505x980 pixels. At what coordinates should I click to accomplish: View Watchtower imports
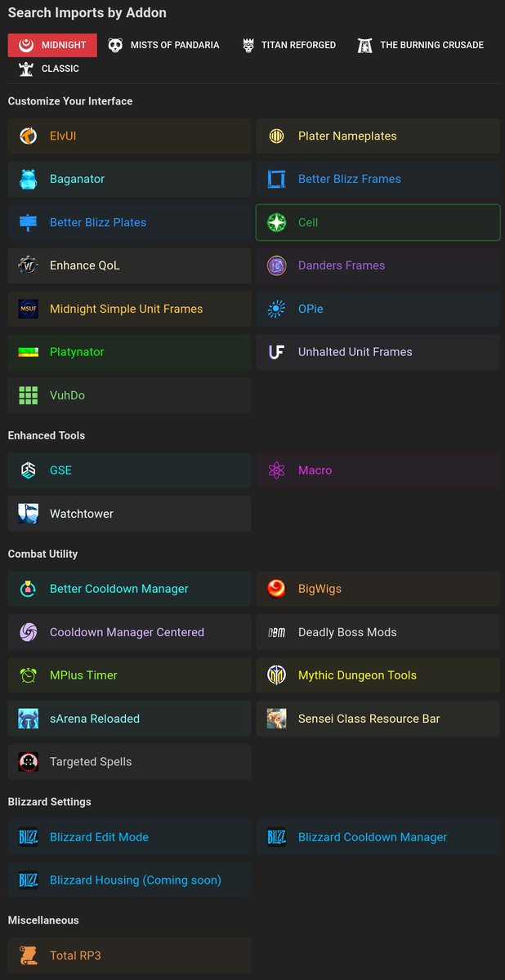point(130,514)
